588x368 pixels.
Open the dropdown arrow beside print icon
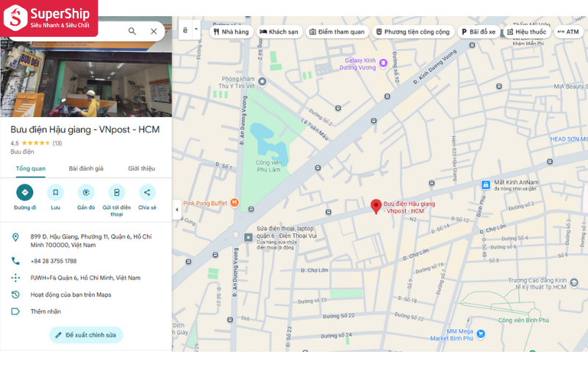196,29
